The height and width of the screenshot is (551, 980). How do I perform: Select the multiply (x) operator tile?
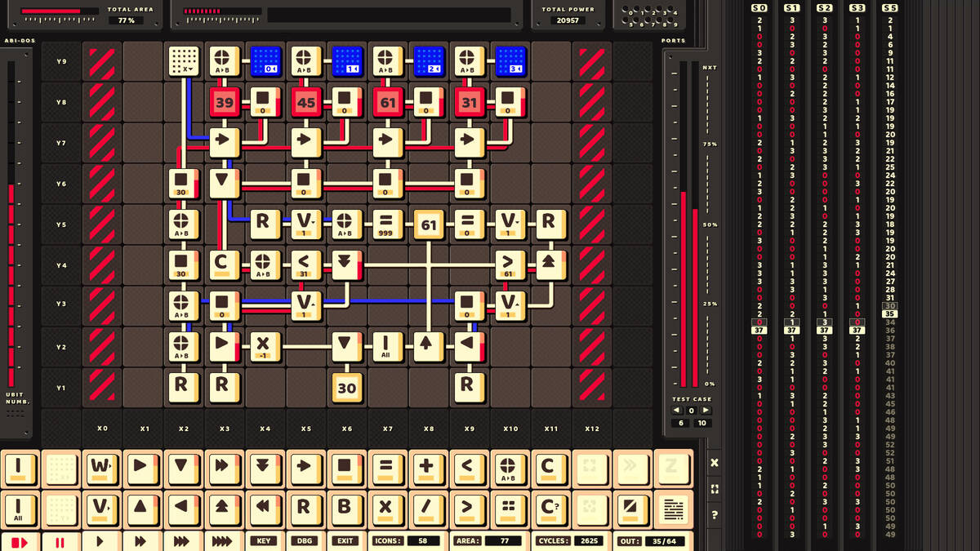385,509
